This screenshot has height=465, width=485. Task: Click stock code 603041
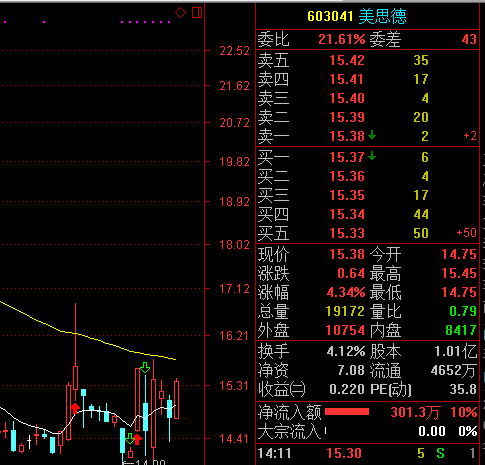[330, 16]
